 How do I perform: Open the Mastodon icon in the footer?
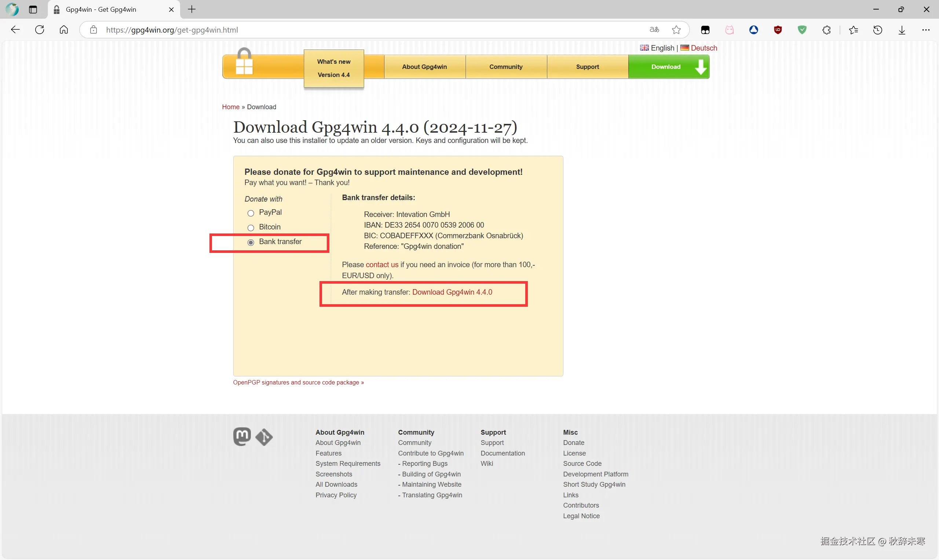(242, 436)
